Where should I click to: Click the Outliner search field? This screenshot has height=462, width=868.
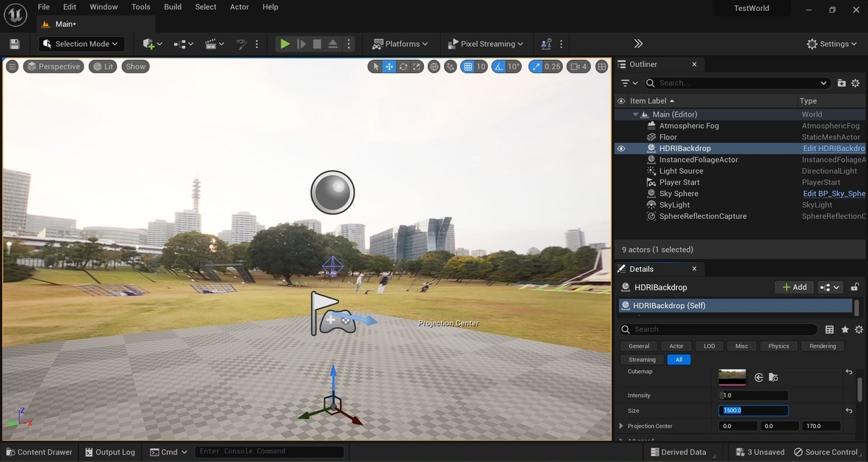click(736, 83)
